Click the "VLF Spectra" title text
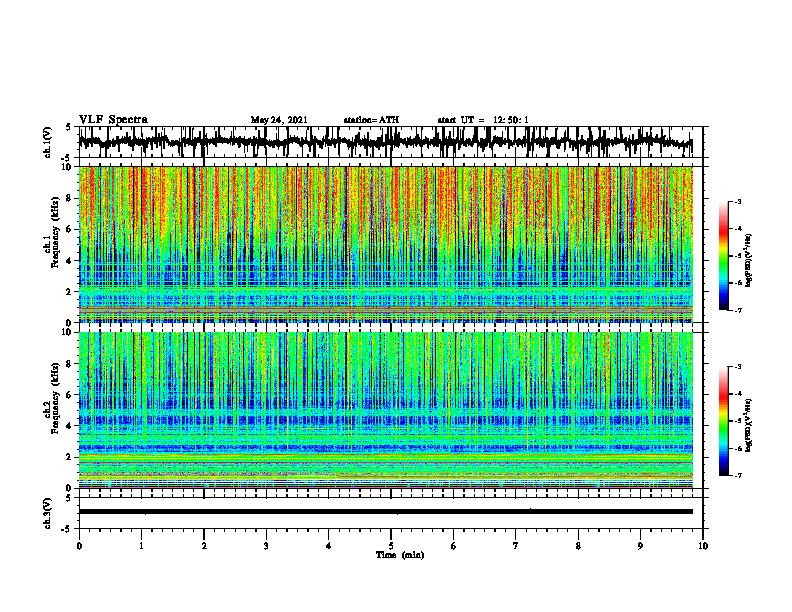This screenshot has width=792, height=612. [113, 120]
